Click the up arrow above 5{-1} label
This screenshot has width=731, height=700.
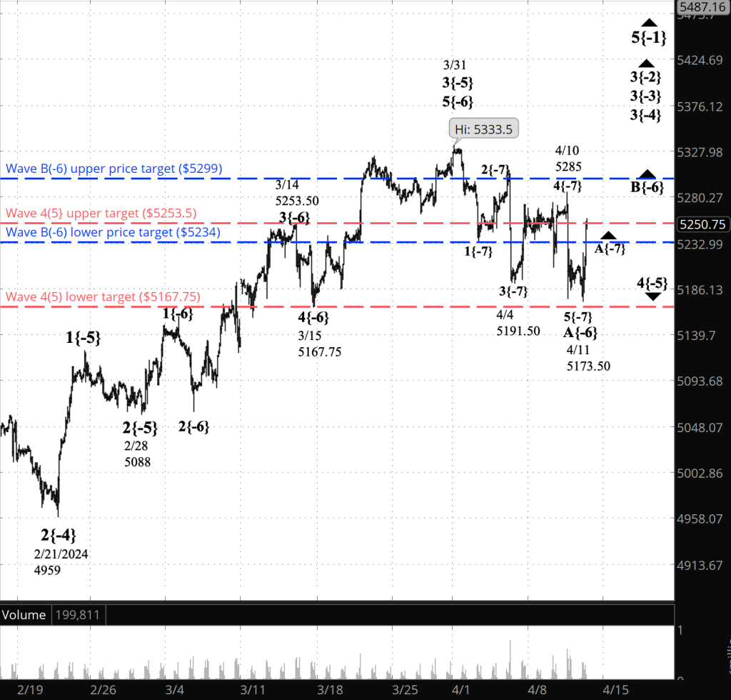click(648, 23)
